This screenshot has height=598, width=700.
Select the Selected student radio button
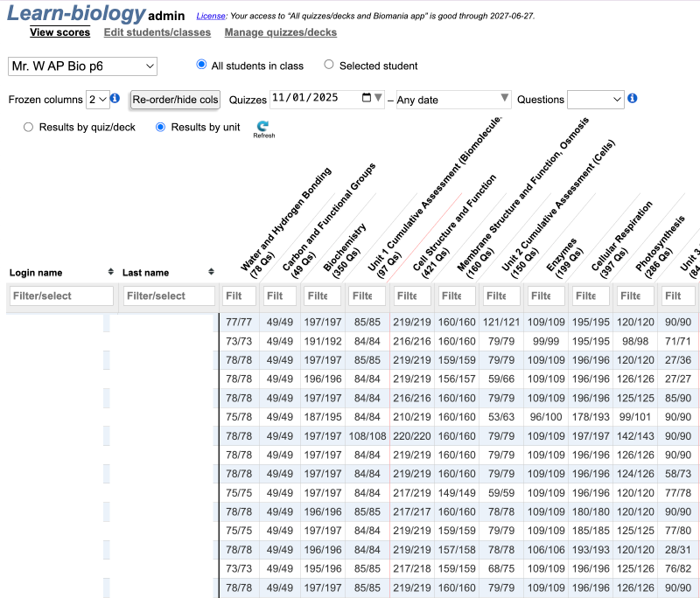pos(329,65)
